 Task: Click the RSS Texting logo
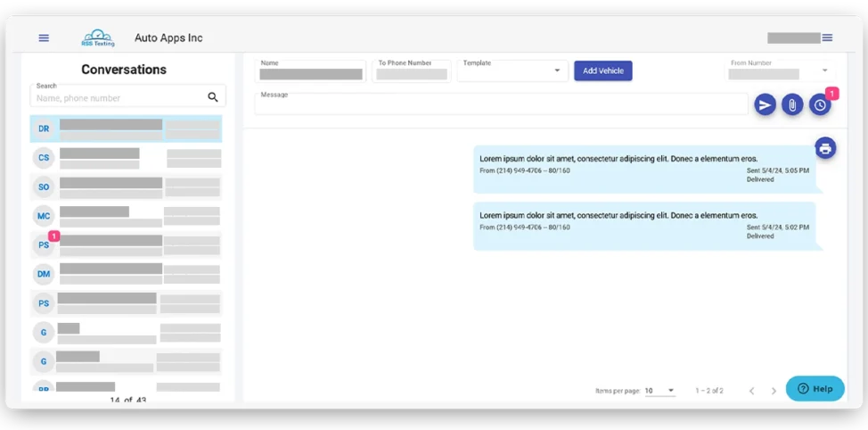click(x=97, y=37)
